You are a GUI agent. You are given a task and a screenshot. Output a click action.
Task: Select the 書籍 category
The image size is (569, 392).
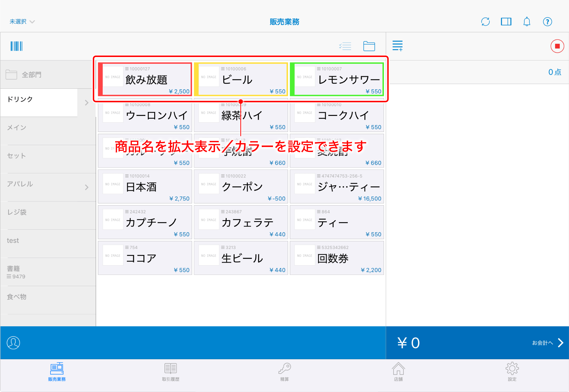pyautogui.click(x=48, y=272)
